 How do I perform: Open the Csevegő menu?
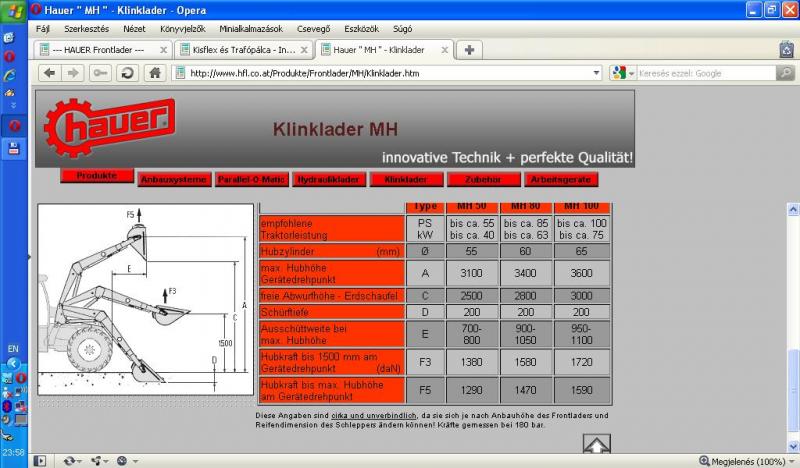point(313,29)
